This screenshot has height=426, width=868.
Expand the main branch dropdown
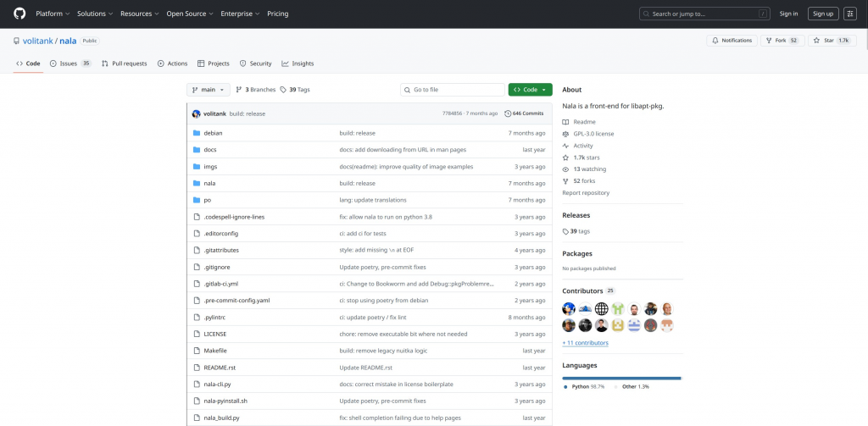pyautogui.click(x=209, y=90)
